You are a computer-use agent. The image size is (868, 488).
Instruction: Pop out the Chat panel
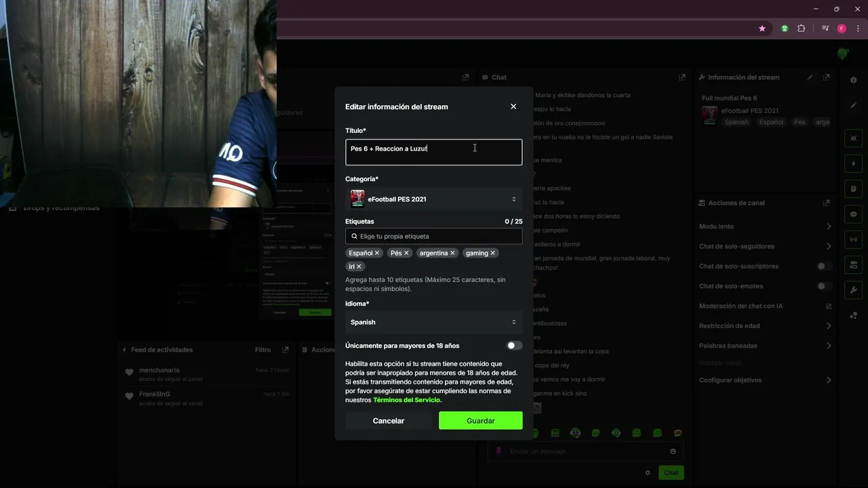tap(682, 77)
